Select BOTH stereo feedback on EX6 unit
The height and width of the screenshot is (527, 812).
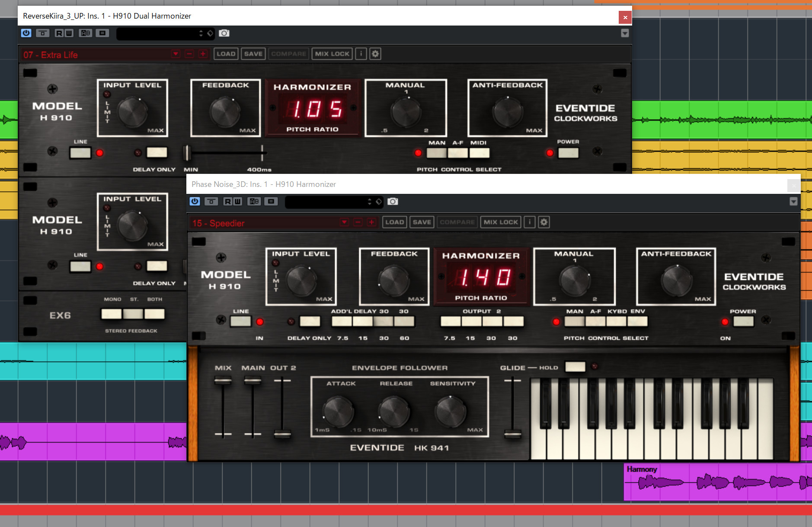pos(154,314)
